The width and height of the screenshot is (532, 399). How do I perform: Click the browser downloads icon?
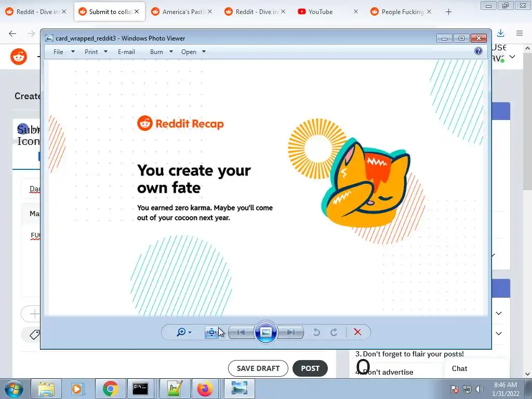click(x=500, y=33)
